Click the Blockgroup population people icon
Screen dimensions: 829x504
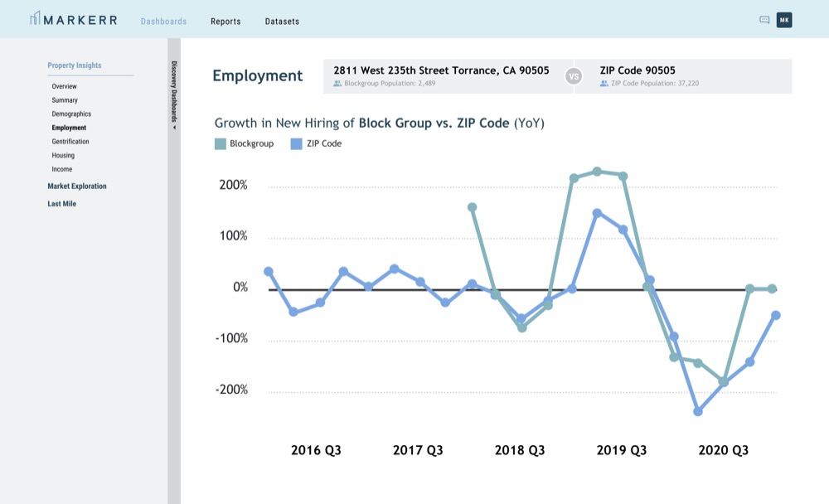coord(337,84)
